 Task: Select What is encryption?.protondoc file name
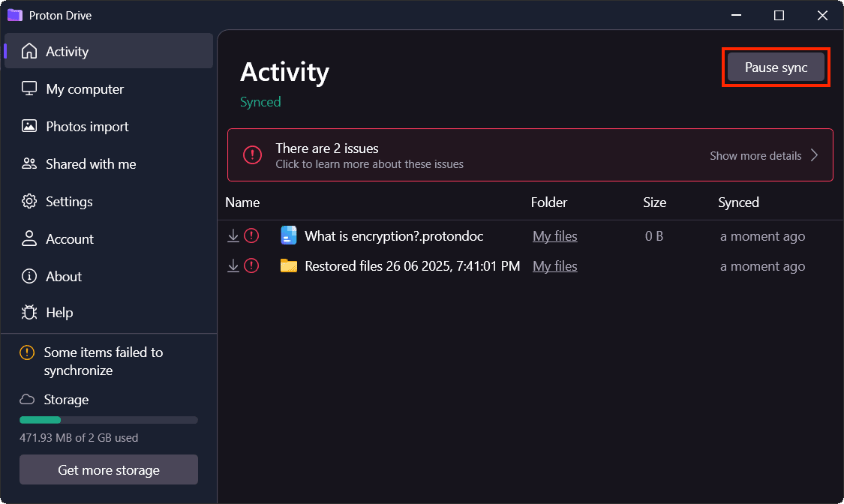tap(394, 236)
